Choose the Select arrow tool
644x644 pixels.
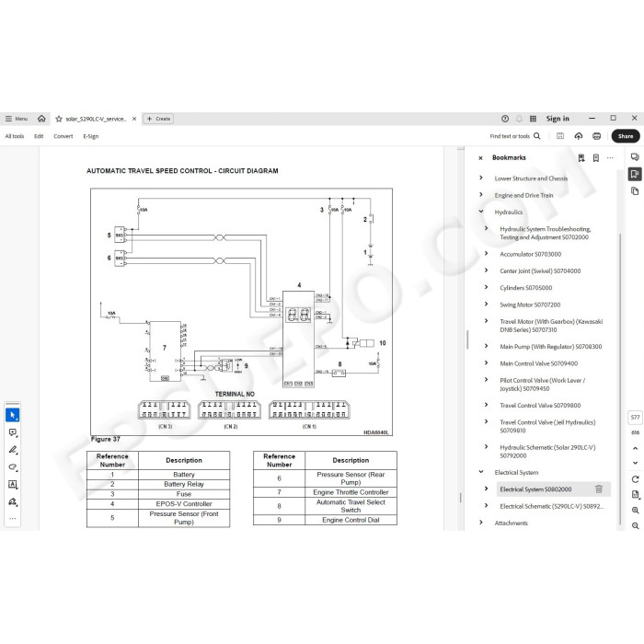(x=12, y=415)
